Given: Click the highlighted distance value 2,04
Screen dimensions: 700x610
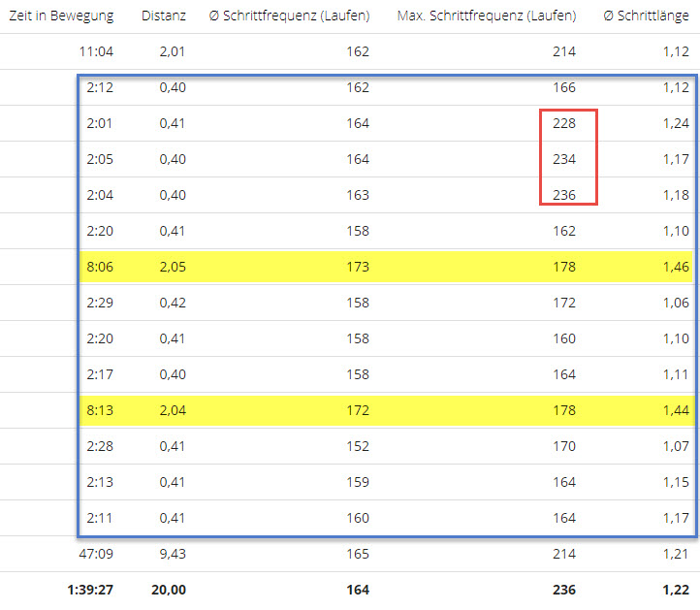Looking at the screenshot, I should coord(171,410).
